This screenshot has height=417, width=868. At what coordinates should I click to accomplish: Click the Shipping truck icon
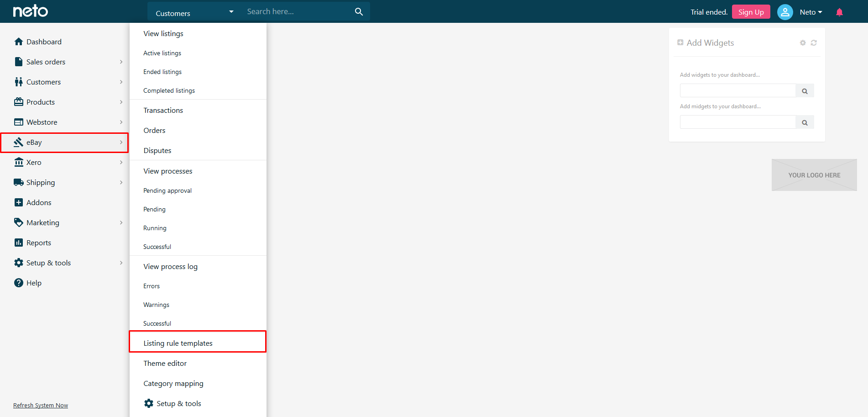(19, 182)
